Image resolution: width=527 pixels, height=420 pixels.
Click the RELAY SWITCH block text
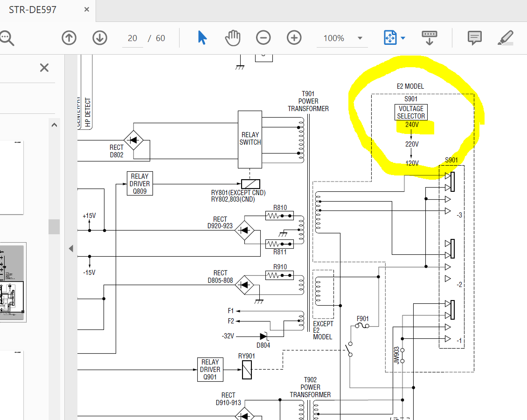coord(250,139)
